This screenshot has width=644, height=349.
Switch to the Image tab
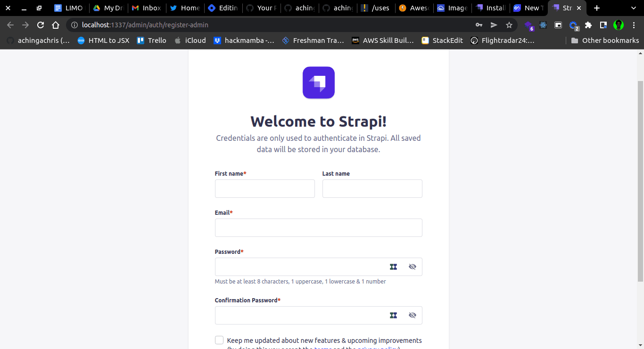[453, 8]
